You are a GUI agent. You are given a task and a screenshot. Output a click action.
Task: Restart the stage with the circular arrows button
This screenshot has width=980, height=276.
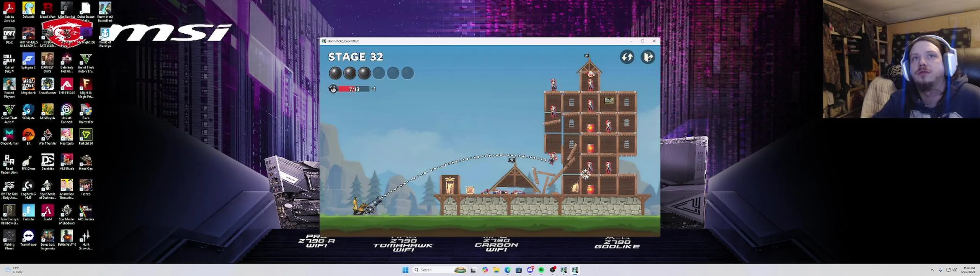pyautogui.click(x=627, y=57)
